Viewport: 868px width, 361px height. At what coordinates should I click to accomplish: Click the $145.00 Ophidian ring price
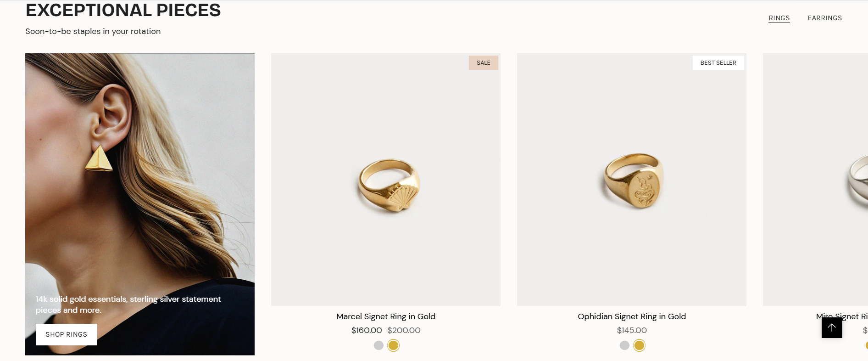(631, 330)
